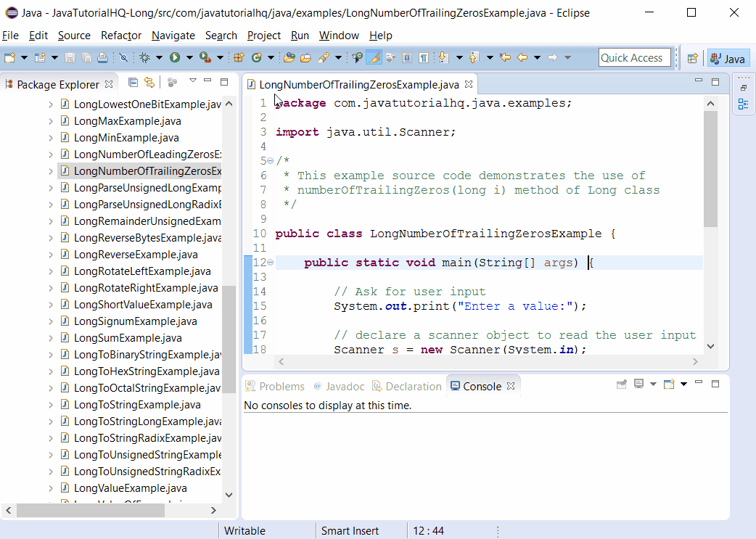Select the Java perspective button

728,58
